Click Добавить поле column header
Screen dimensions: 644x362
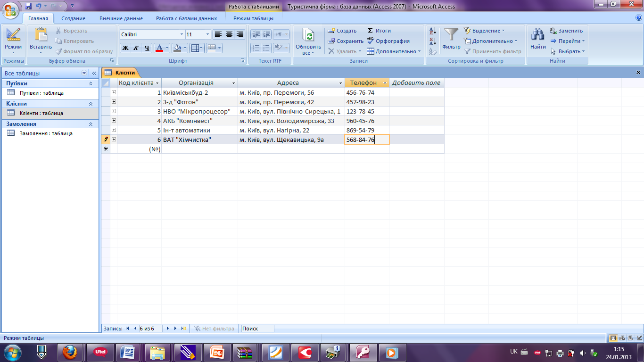[416, 83]
